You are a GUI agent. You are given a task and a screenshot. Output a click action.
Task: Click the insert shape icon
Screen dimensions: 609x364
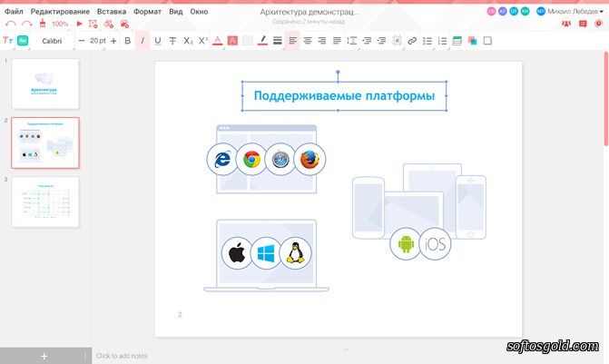tap(109, 25)
